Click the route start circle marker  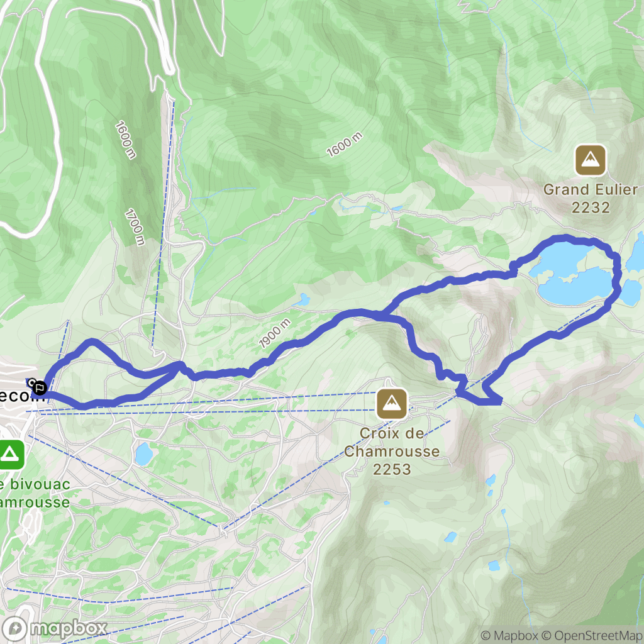pyautogui.click(x=31, y=382)
